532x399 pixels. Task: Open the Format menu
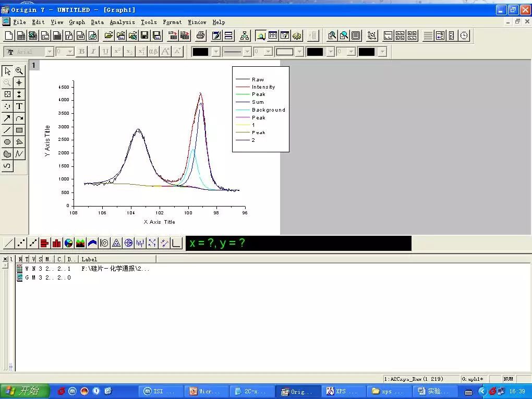coord(172,22)
